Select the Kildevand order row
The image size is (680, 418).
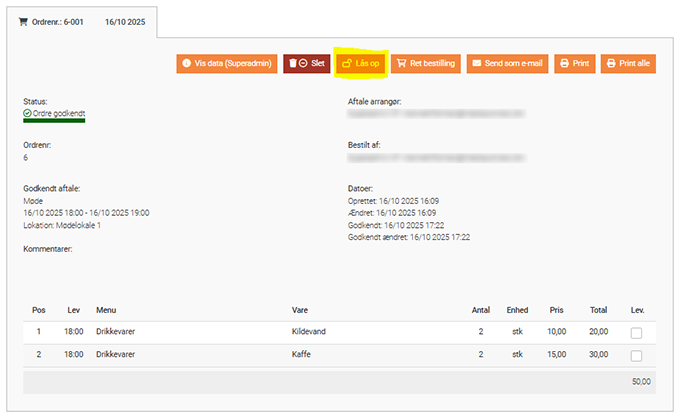(308, 331)
